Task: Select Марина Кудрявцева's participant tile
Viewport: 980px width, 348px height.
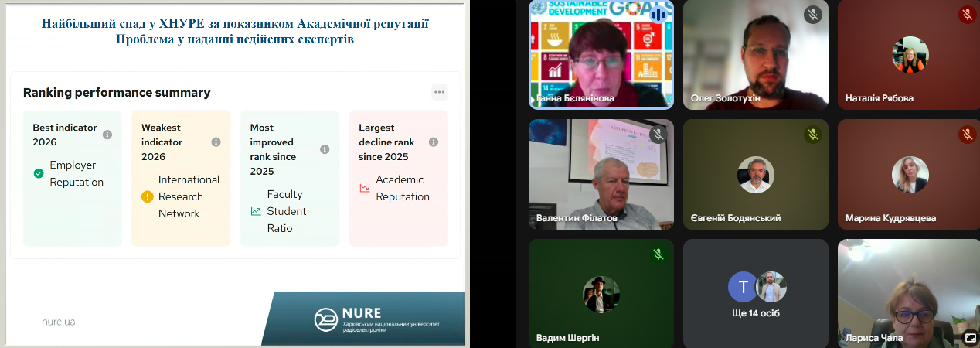Action: pos(909,174)
